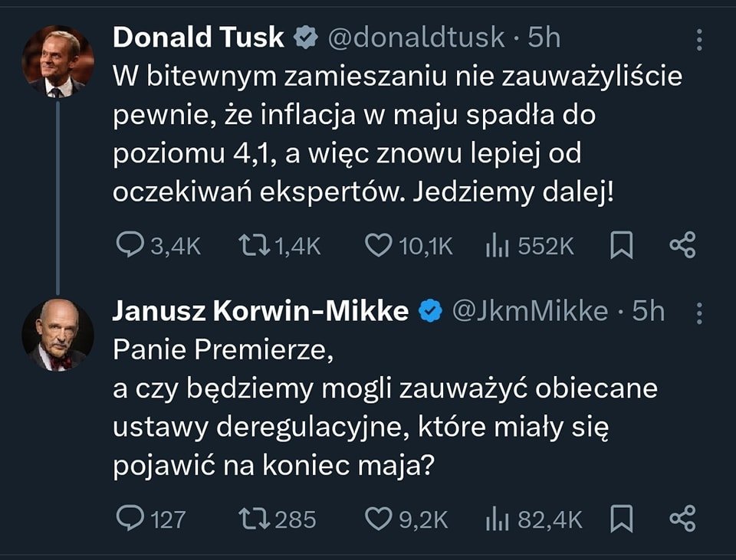Like Korwin-Mikke's reply
736x560 pixels.
click(376, 519)
